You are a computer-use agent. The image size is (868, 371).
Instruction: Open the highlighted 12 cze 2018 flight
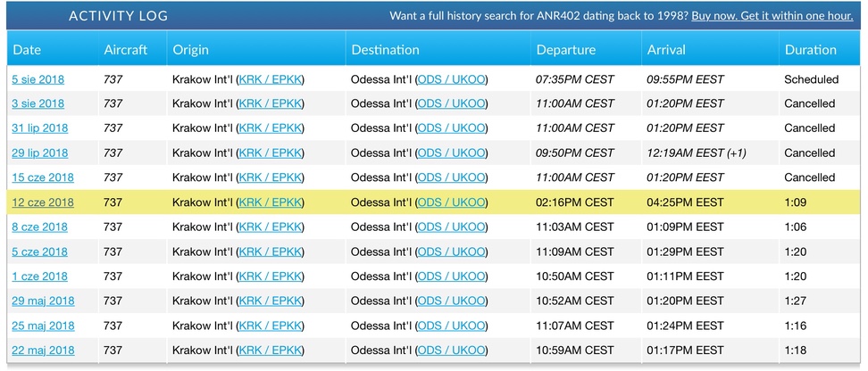[43, 202]
